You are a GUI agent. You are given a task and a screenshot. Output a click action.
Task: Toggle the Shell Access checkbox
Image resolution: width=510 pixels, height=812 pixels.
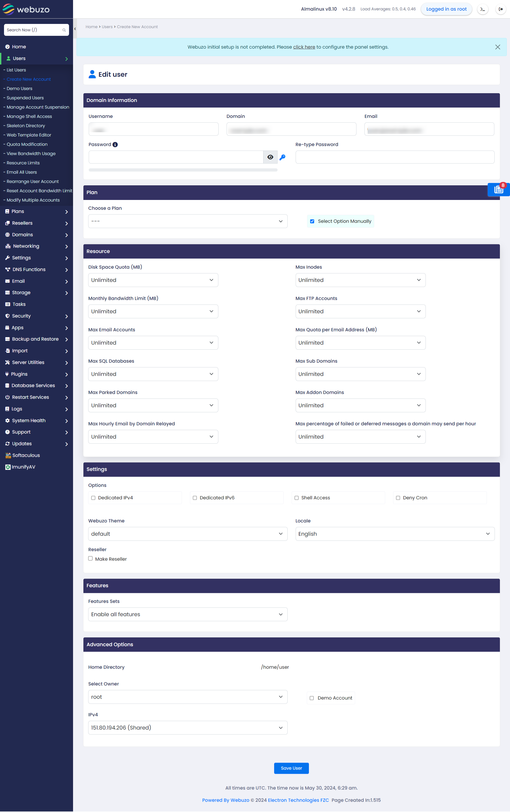[x=297, y=498]
